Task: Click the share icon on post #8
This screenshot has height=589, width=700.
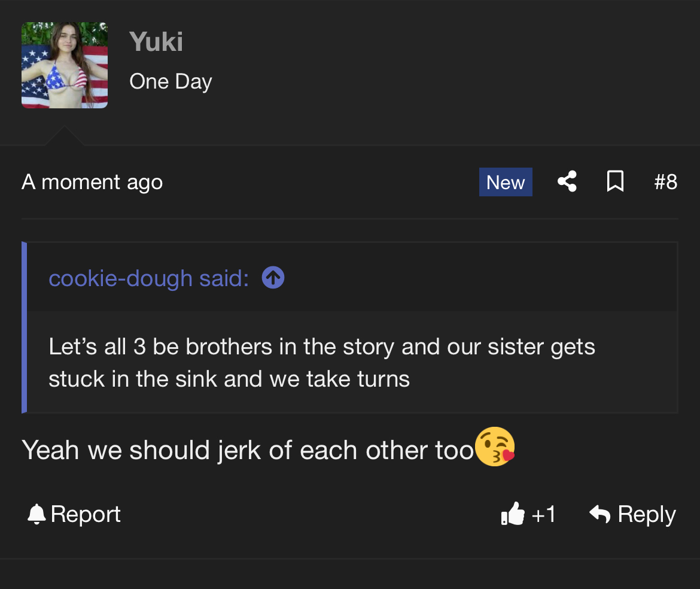Action: [x=567, y=181]
